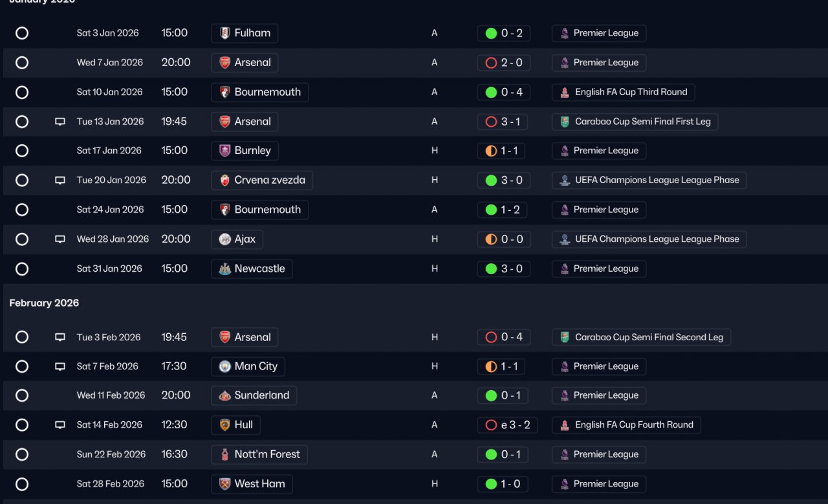
Task: Open the e 3 - 2 Hull result
Action: pos(508,425)
